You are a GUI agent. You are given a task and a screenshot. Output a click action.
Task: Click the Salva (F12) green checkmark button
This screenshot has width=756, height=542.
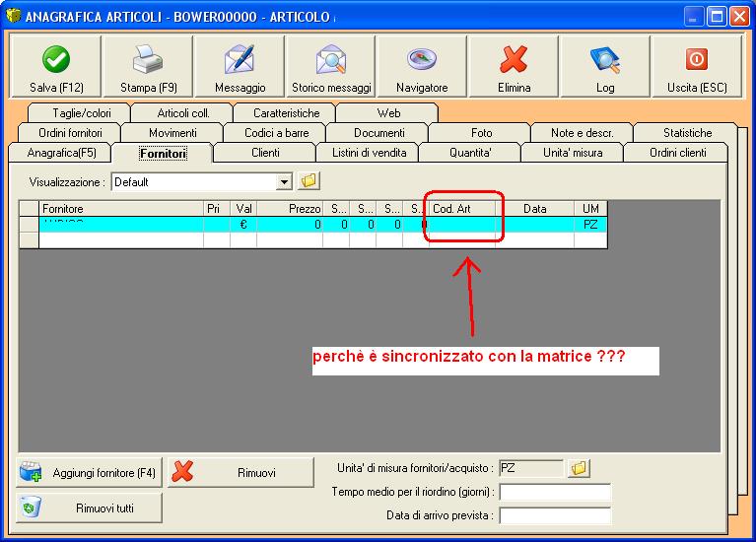pos(56,66)
